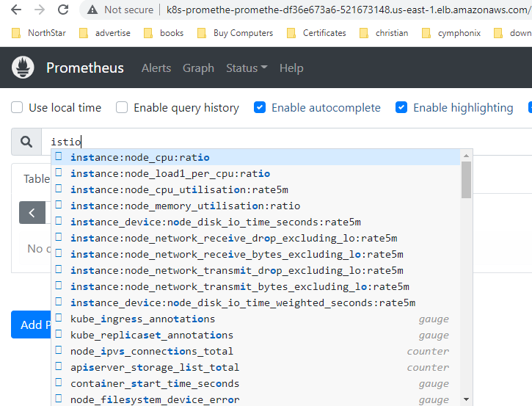The image size is (532, 406).
Task: Click icon beside container_start_time_seconds suggestion
Action: (59, 383)
